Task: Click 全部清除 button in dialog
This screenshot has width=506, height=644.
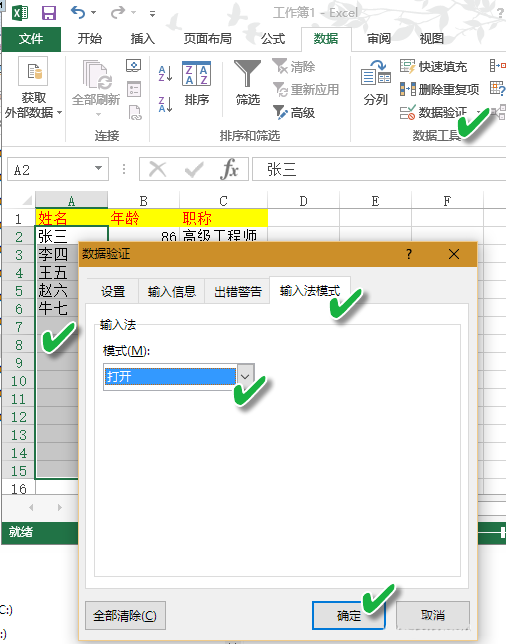Action: 125,615
